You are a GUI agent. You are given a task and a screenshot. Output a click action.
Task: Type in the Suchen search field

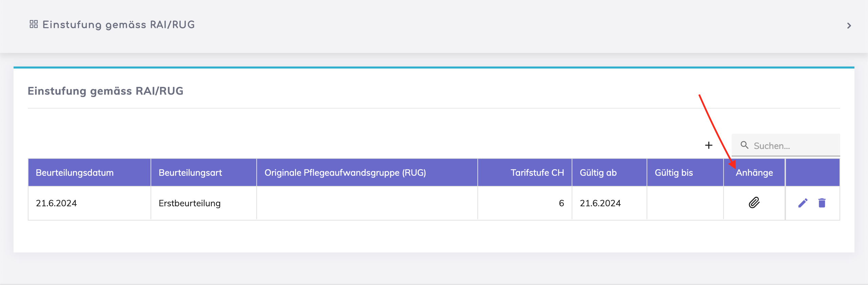[793, 146]
